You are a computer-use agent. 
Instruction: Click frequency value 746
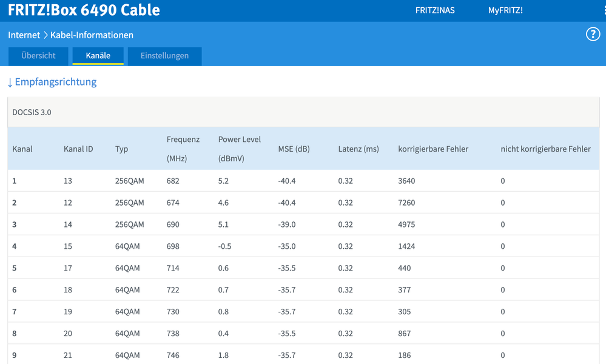tap(173, 355)
